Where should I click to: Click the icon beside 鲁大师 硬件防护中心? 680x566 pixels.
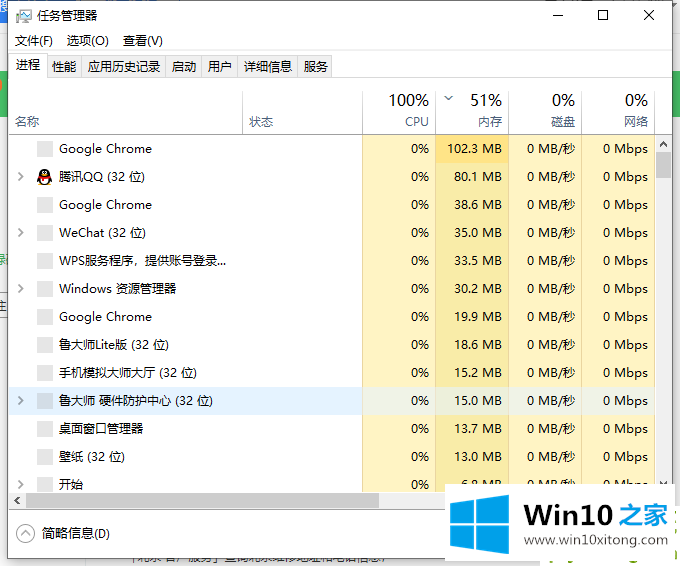point(45,401)
